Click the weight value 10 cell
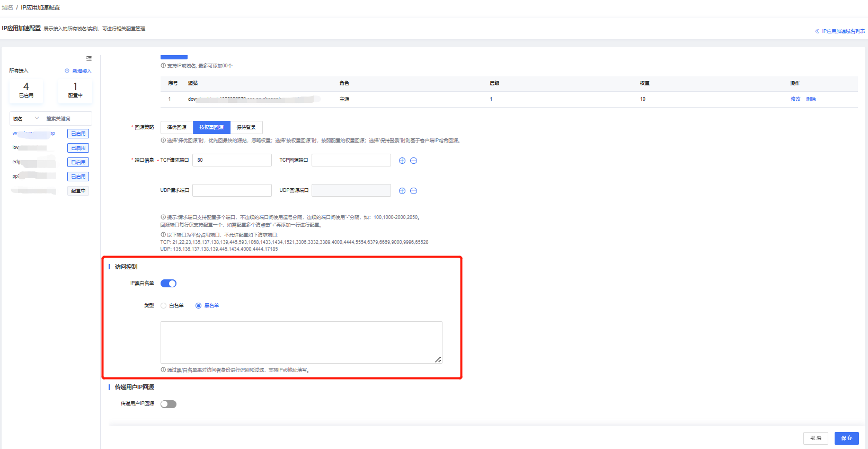This screenshot has width=868, height=449. pos(643,99)
